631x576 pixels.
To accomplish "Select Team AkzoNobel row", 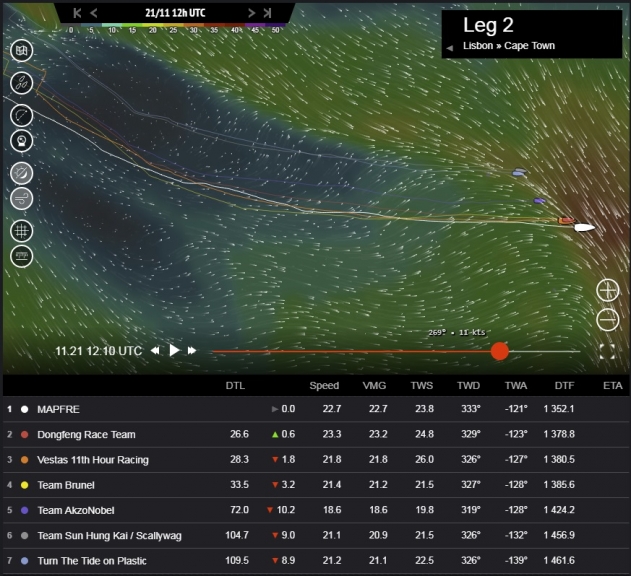I will coord(316,510).
